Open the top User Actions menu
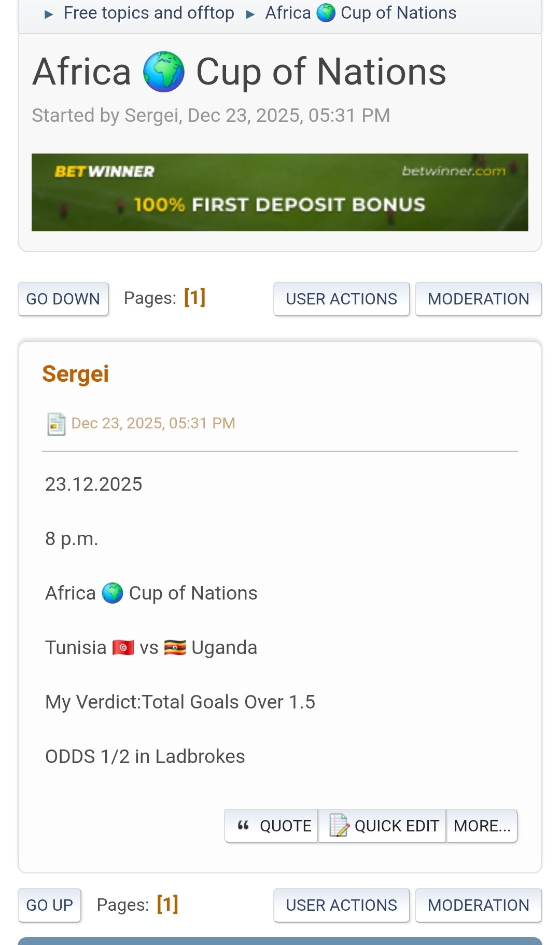Screen dimensions: 560x945 click(x=341, y=299)
